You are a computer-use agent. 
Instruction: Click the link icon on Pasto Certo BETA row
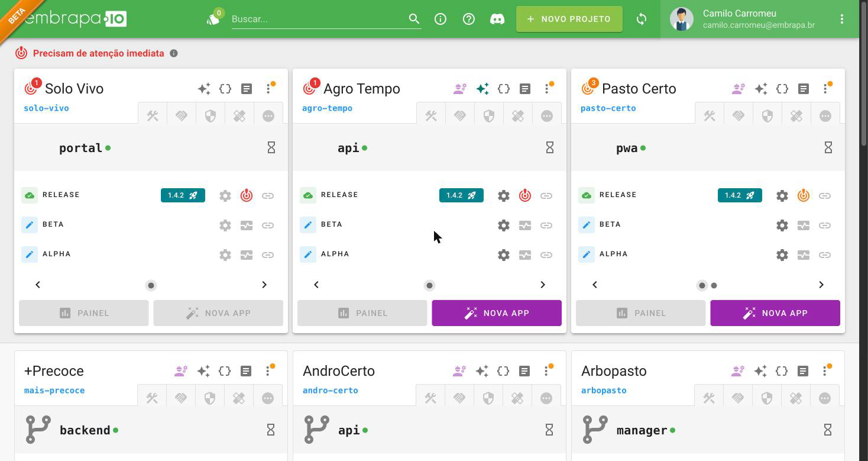(825, 225)
